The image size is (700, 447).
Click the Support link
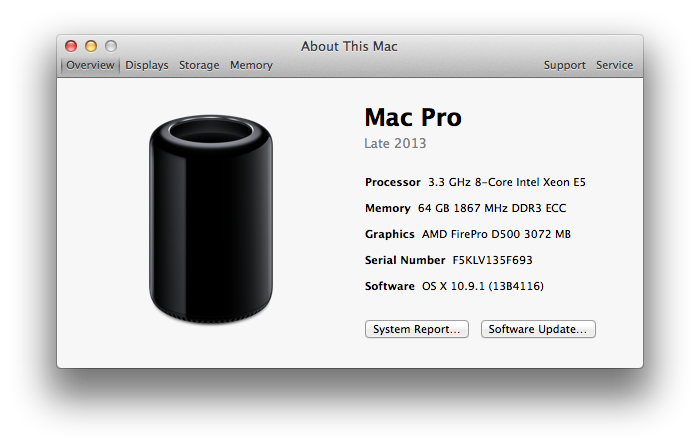pos(564,65)
